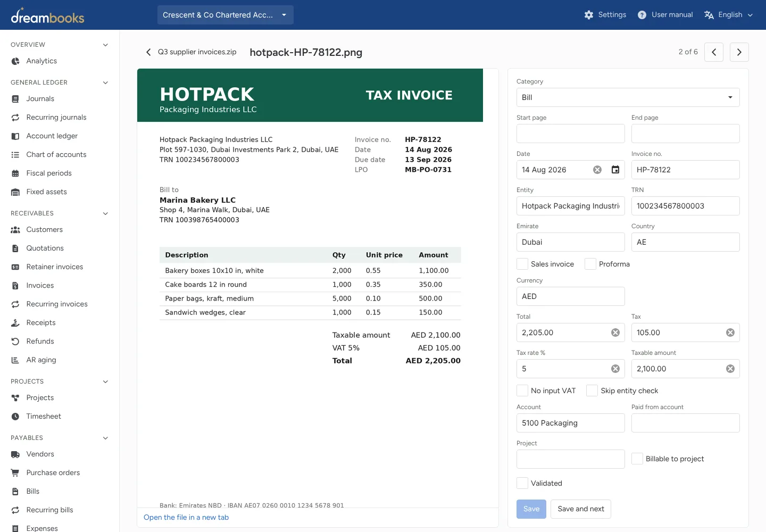The image size is (766, 532).
Task: Tick the Proforma checkbox
Action: point(590,264)
